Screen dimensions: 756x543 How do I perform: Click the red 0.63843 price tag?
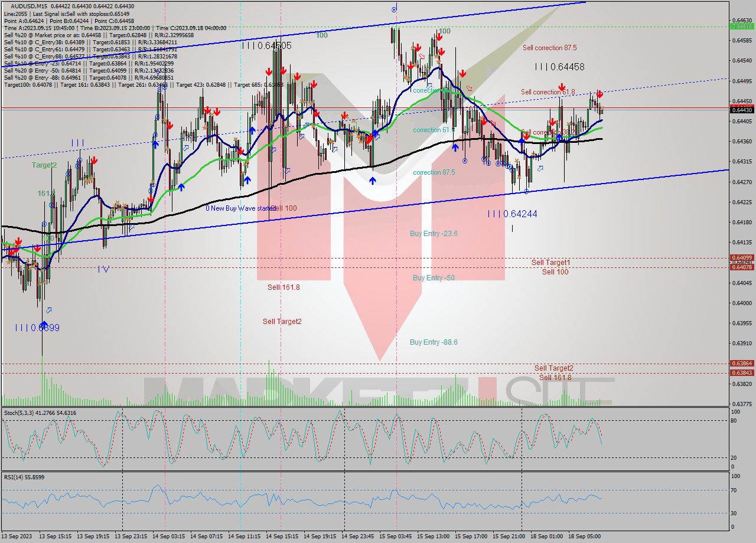point(742,372)
